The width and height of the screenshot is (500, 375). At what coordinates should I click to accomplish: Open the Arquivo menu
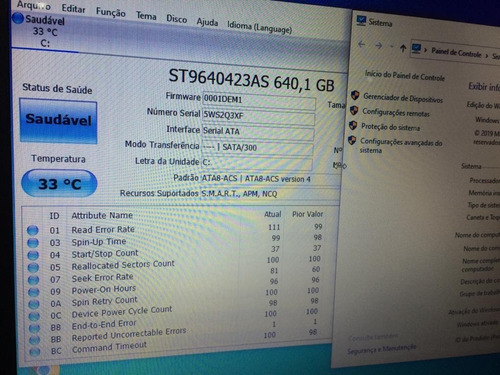coord(34,5)
